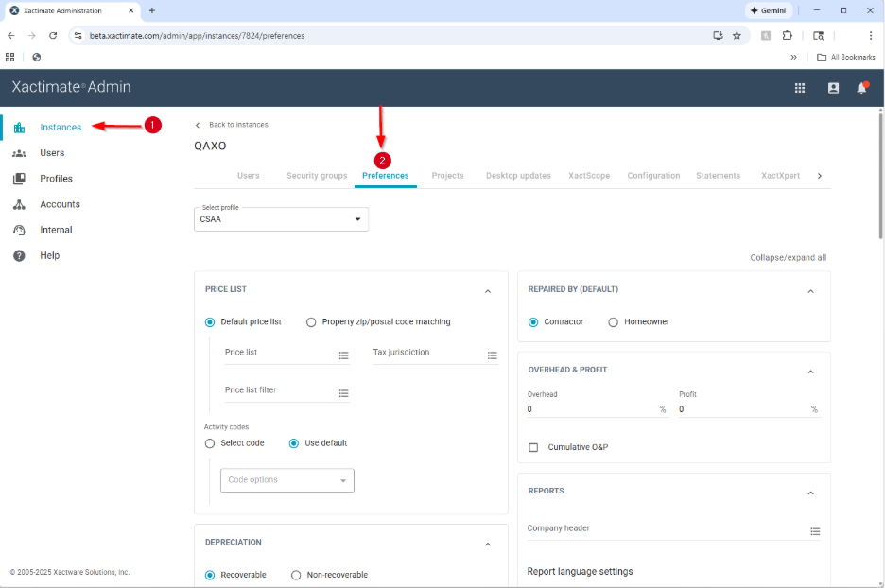Open the apps grid icon in header

(x=800, y=88)
